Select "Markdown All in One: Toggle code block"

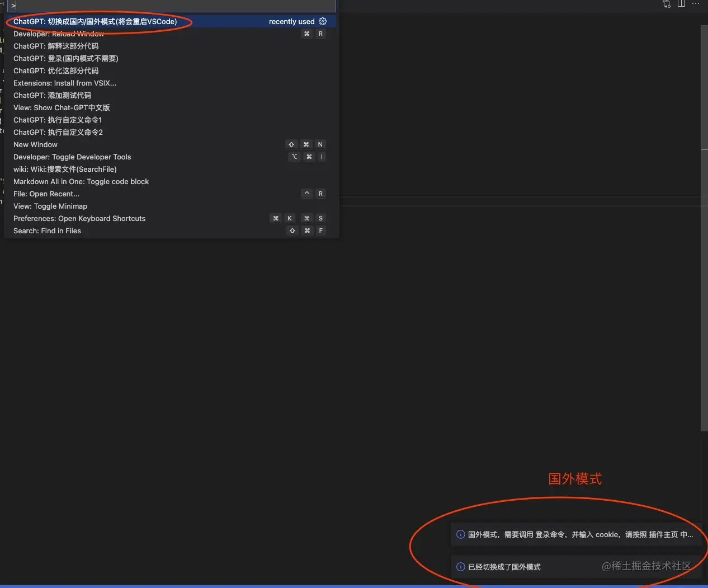(x=81, y=181)
